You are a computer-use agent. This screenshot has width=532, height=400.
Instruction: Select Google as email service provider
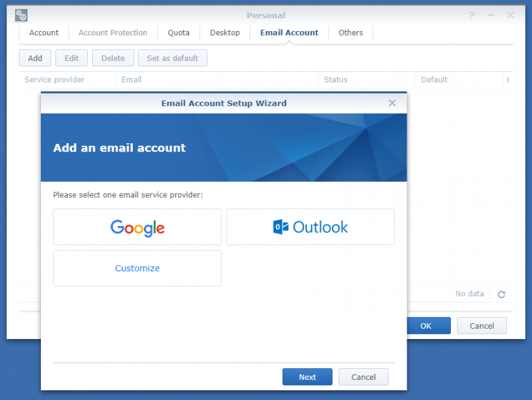coord(137,227)
